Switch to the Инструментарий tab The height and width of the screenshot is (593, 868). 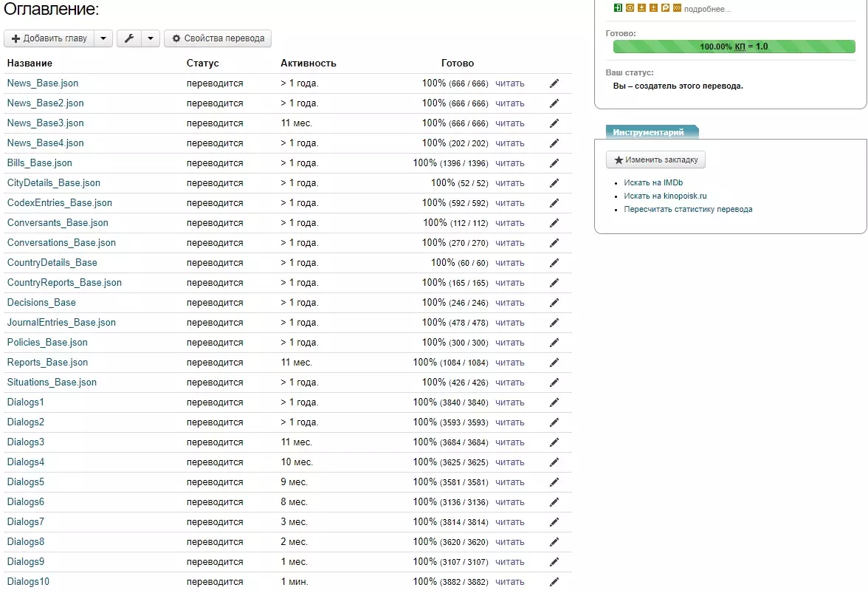tap(648, 132)
